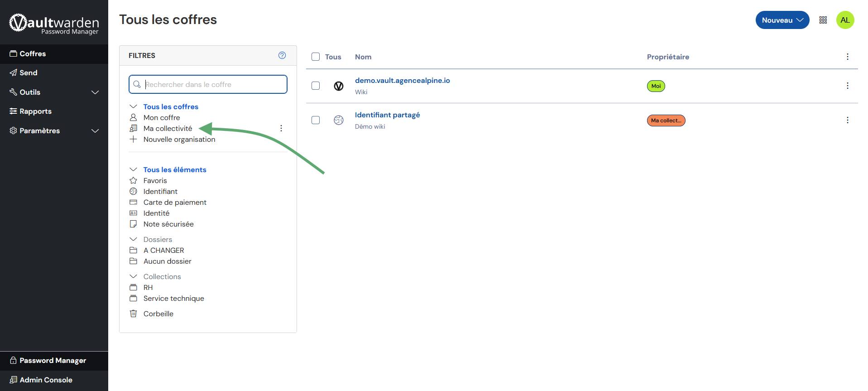The width and height of the screenshot is (868, 391).
Task: Click the three-dot menu beside Ma collectivité
Action: (281, 128)
